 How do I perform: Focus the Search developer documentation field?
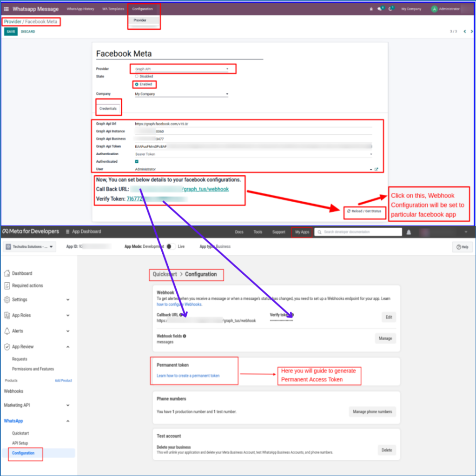(x=358, y=232)
